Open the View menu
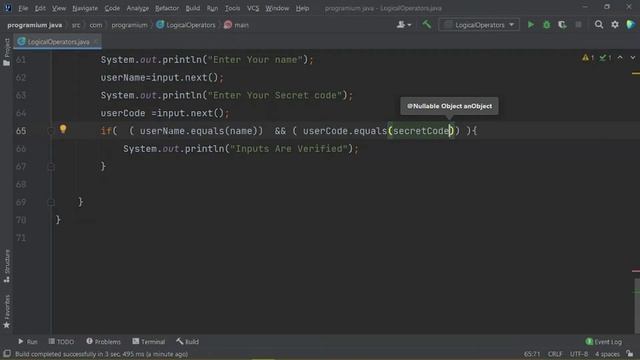Viewport: 640px width, 360px height. click(x=59, y=8)
